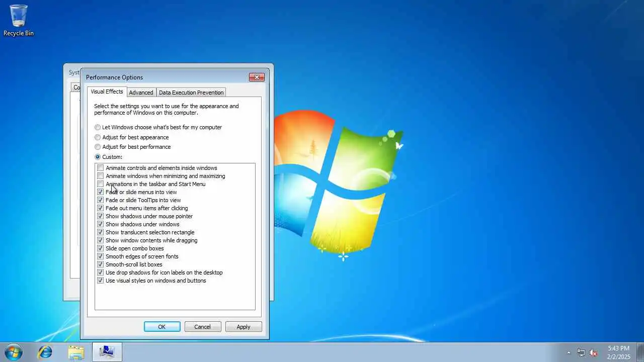Uncheck Fade or slide menus into view
The height and width of the screenshot is (362, 644).
[x=100, y=192]
